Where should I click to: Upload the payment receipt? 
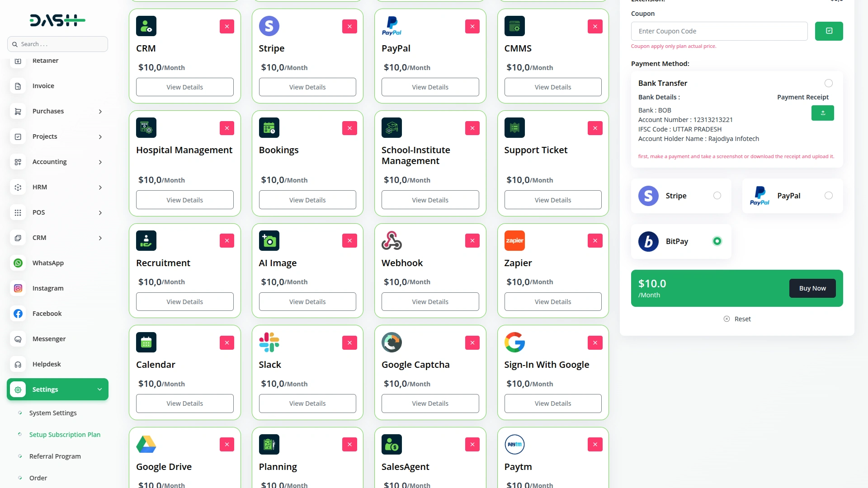pyautogui.click(x=822, y=113)
